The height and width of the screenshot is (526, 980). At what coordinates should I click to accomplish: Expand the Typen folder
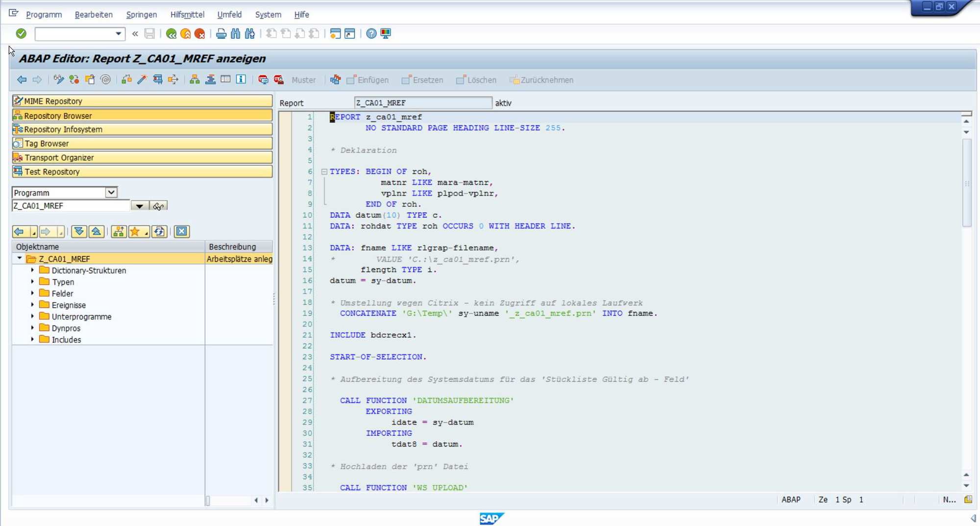[x=32, y=281]
